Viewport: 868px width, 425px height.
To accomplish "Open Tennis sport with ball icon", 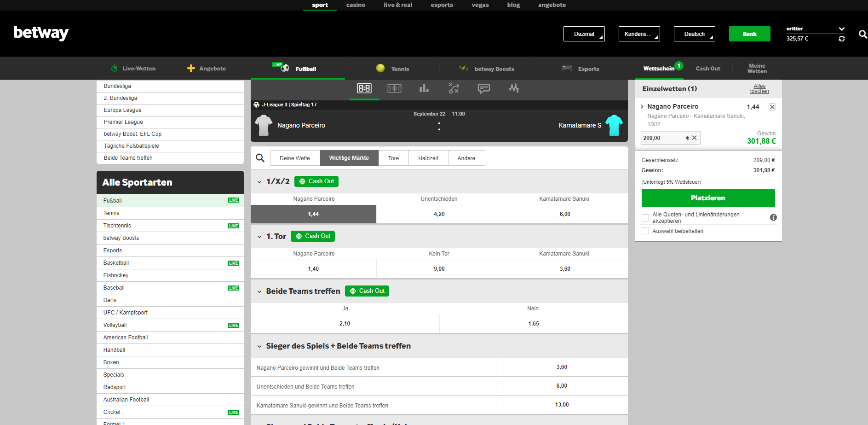I will (392, 69).
